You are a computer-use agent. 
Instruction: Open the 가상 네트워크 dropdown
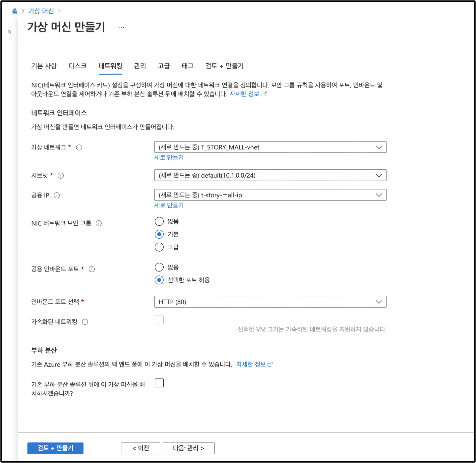pyautogui.click(x=270, y=147)
